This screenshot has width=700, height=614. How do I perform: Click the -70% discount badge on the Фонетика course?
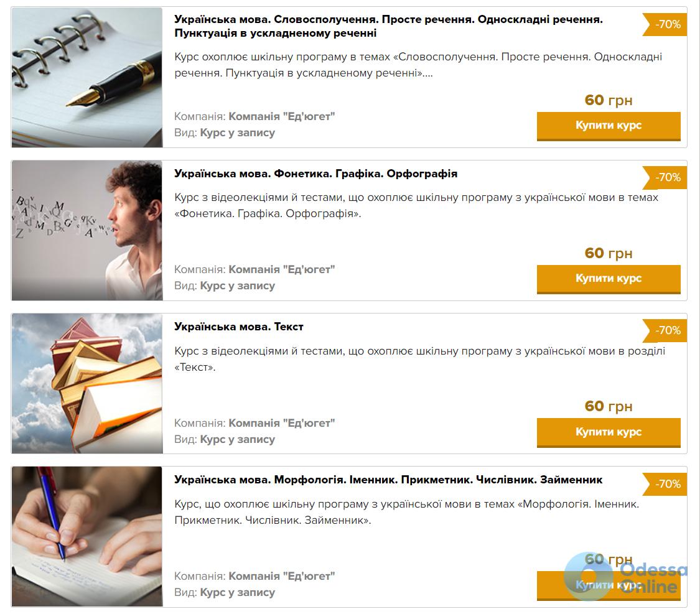(665, 177)
